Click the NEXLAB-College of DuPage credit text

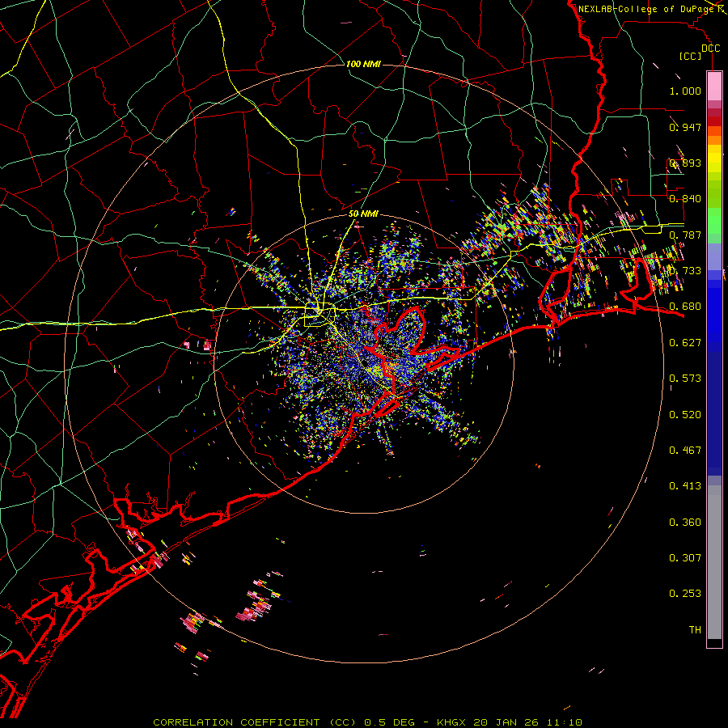click(645, 9)
